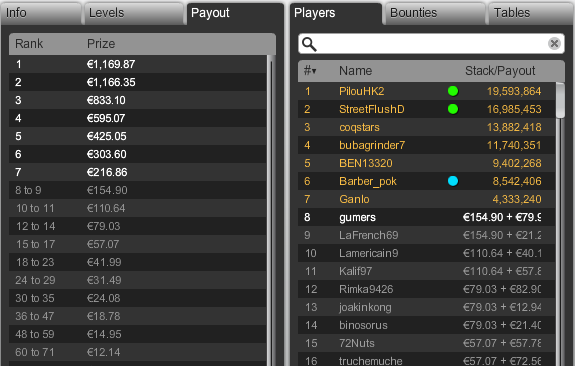Click the €1,169.87 first prize

(111, 64)
